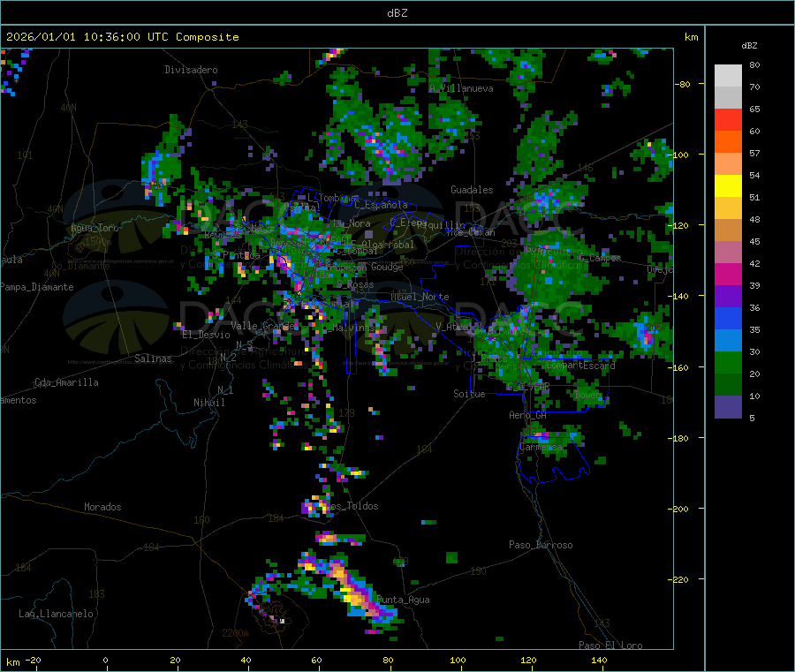Click the 'Carmensa' location label

[x=541, y=448]
